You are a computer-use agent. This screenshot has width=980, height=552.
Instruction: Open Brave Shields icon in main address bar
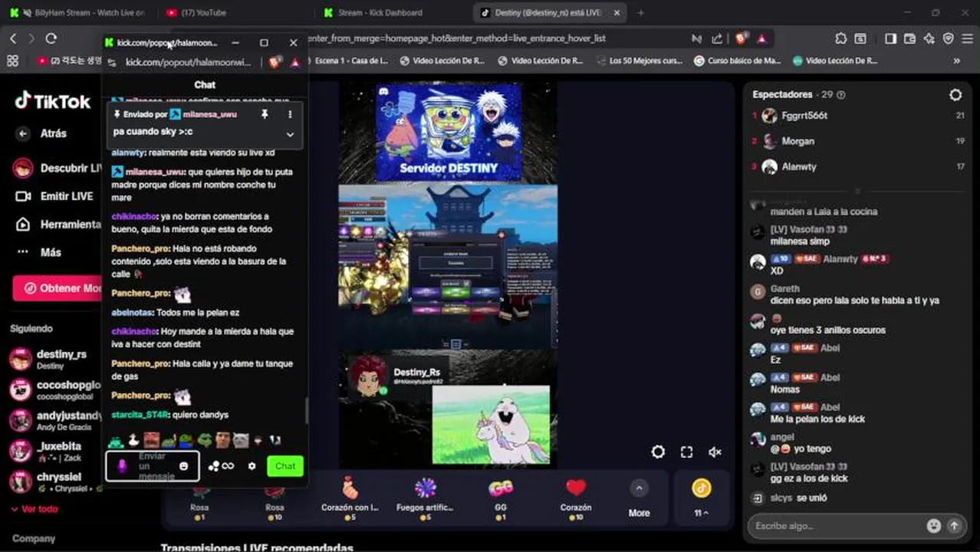pyautogui.click(x=741, y=38)
